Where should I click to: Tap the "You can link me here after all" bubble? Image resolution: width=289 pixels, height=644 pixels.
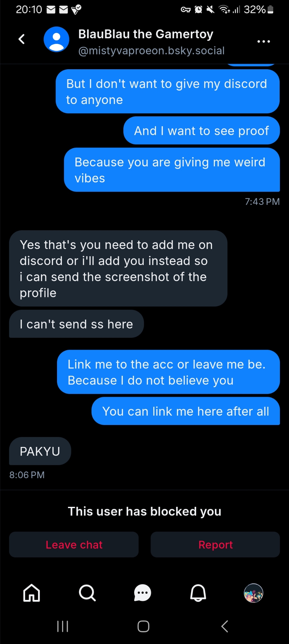click(x=186, y=411)
